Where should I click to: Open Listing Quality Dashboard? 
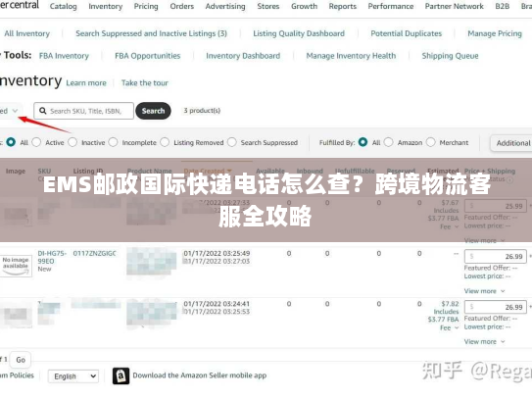click(299, 33)
